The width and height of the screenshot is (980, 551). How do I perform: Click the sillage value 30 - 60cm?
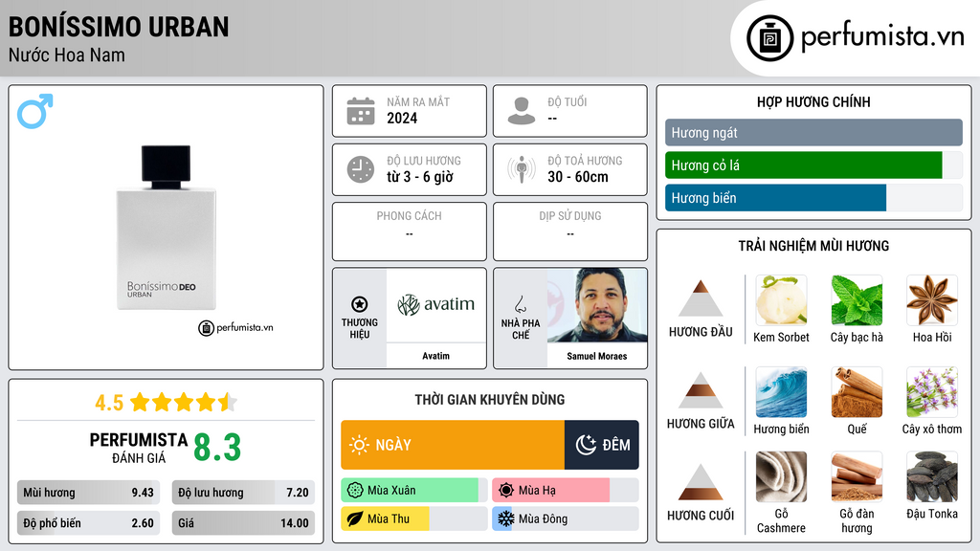click(578, 177)
